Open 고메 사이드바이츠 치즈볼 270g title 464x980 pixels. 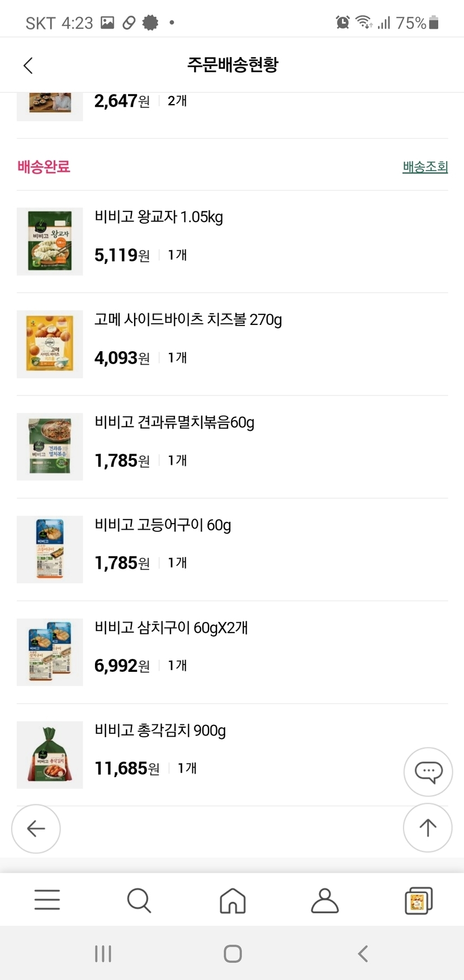[x=188, y=319]
